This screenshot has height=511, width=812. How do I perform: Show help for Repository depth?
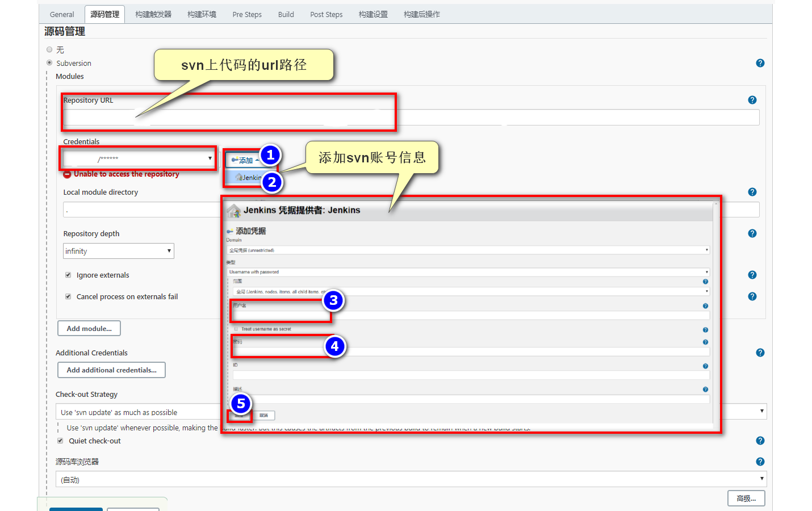tap(752, 233)
